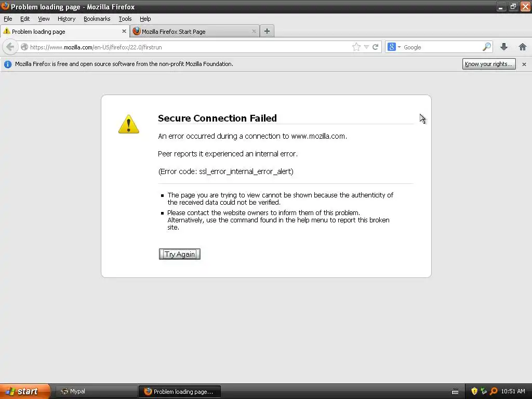Open the File menu
Image resolution: width=532 pixels, height=399 pixels.
[x=8, y=19]
